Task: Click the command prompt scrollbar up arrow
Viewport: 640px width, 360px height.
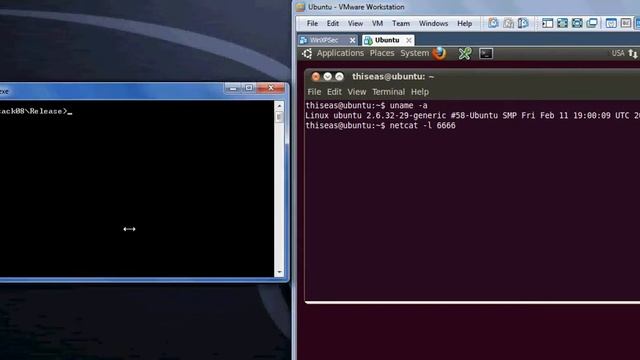Action: (279, 106)
